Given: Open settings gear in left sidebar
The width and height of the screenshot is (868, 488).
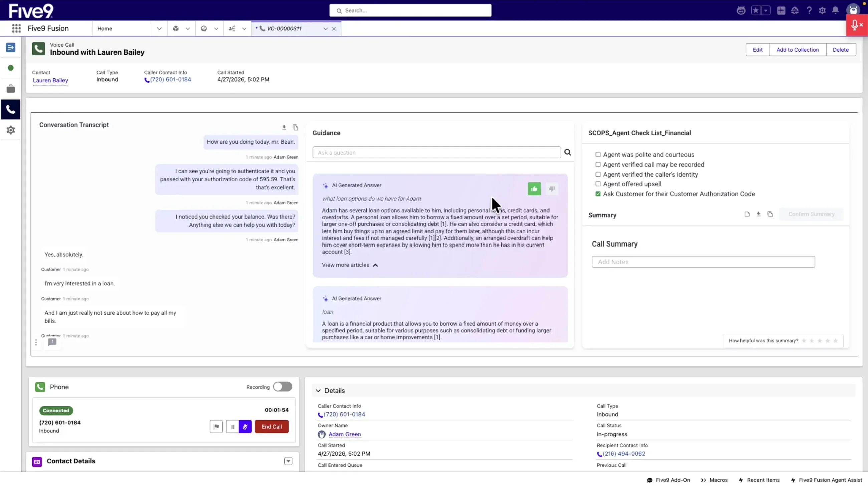Looking at the screenshot, I should [x=11, y=130].
